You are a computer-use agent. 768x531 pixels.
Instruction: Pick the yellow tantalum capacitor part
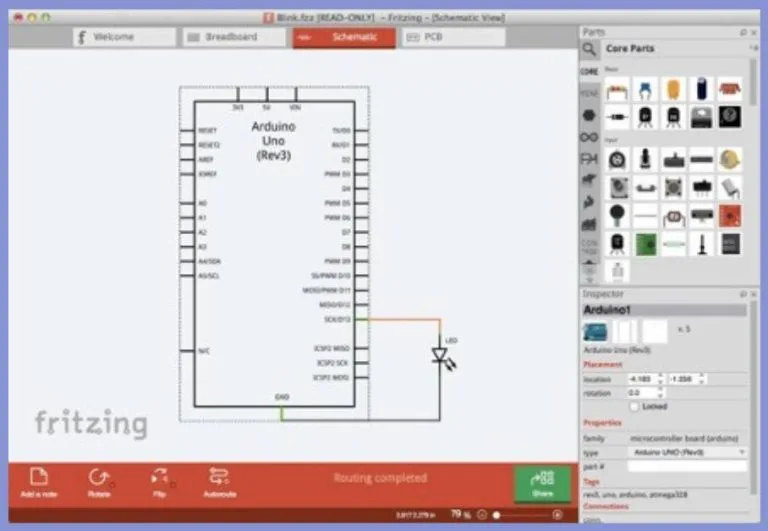[x=673, y=90]
